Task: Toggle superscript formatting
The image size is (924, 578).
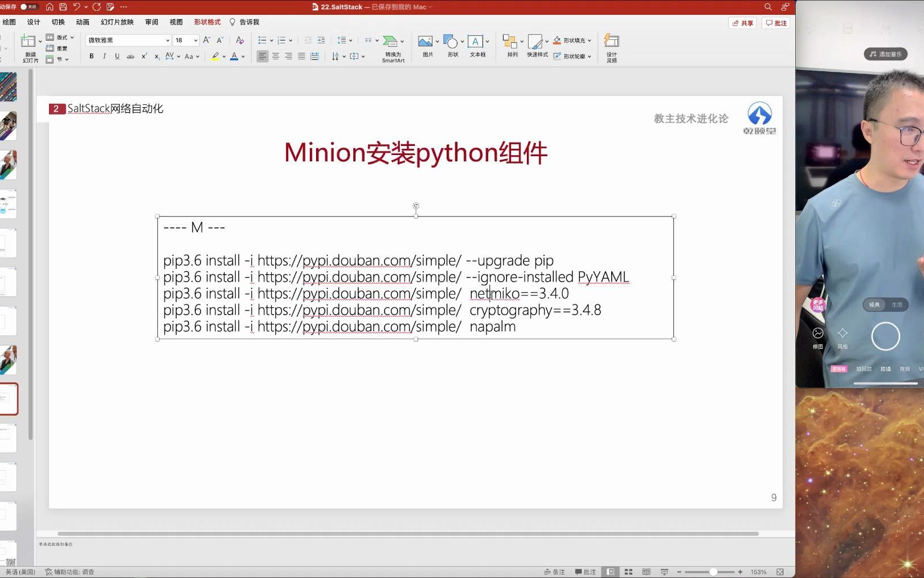Action: (x=144, y=56)
